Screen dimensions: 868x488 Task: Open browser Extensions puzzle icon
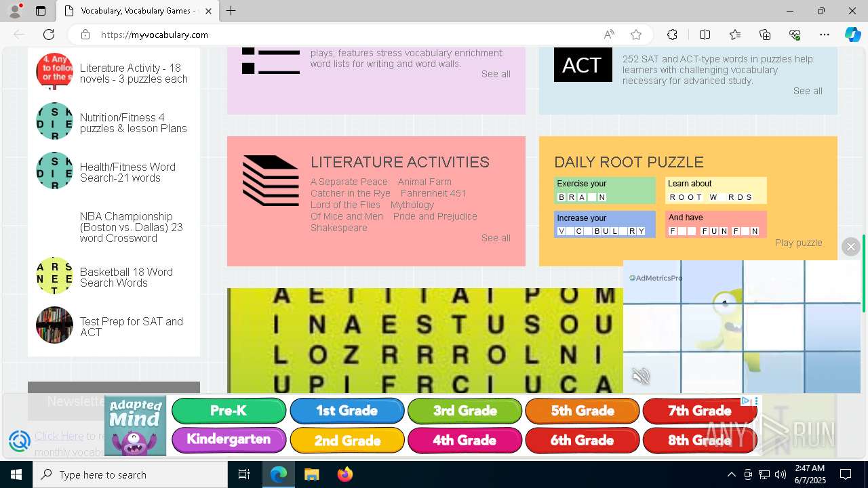pyautogui.click(x=672, y=35)
